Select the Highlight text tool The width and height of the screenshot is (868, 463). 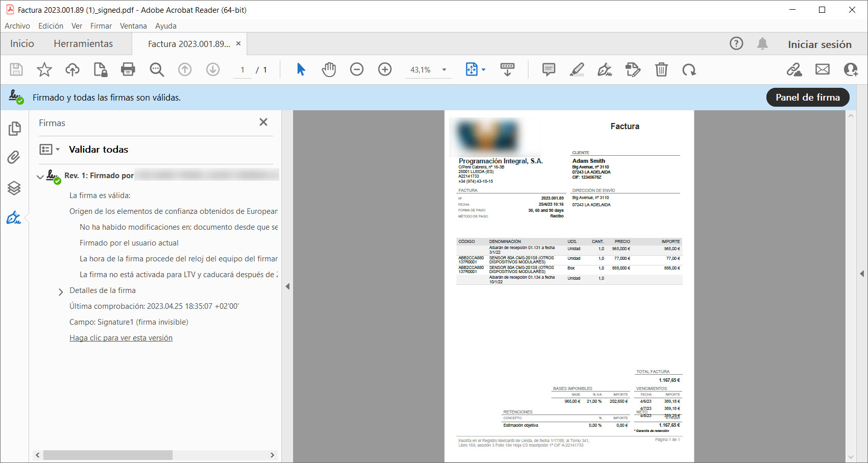pos(577,69)
